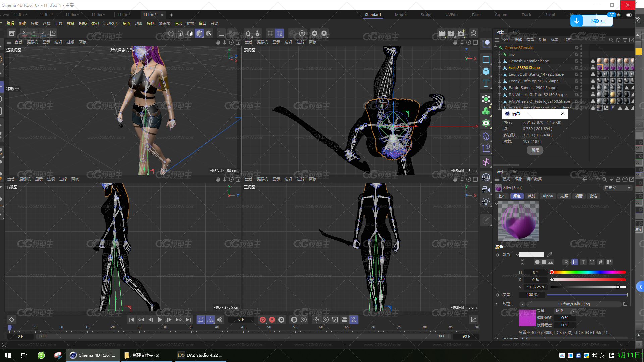The width and height of the screenshot is (644, 362).
Task: Add a Cube primitive from the palette
Action: 486,71
